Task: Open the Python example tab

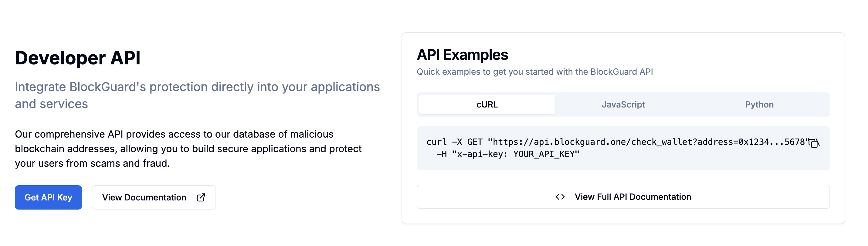Action: [x=759, y=104]
